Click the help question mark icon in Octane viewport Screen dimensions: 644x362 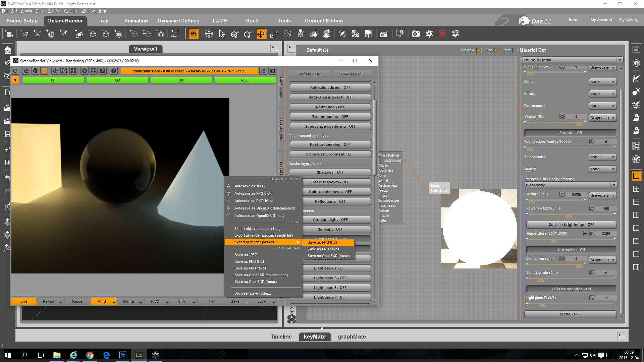(114, 71)
